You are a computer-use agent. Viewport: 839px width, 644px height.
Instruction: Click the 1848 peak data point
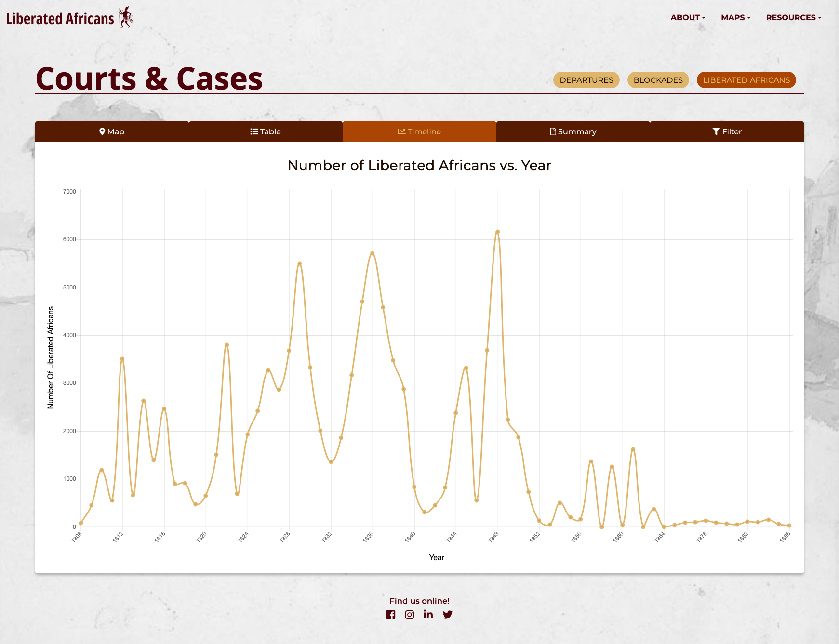coord(497,232)
